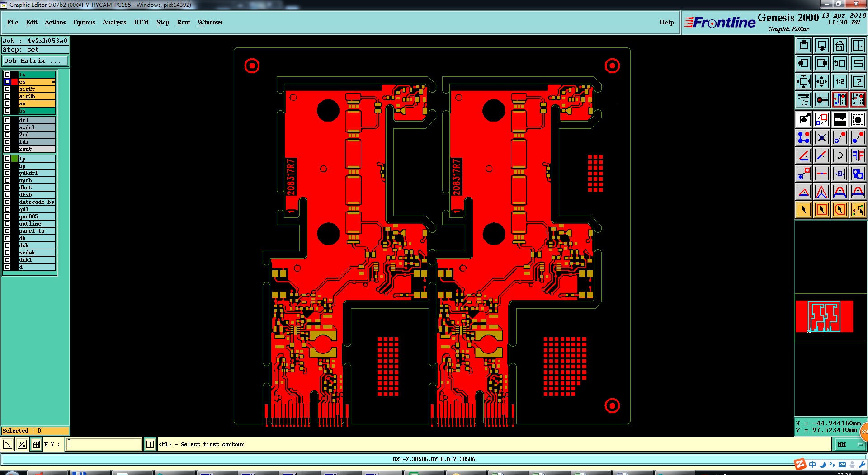Select the dkst layer name
868x475 pixels.
[37, 188]
